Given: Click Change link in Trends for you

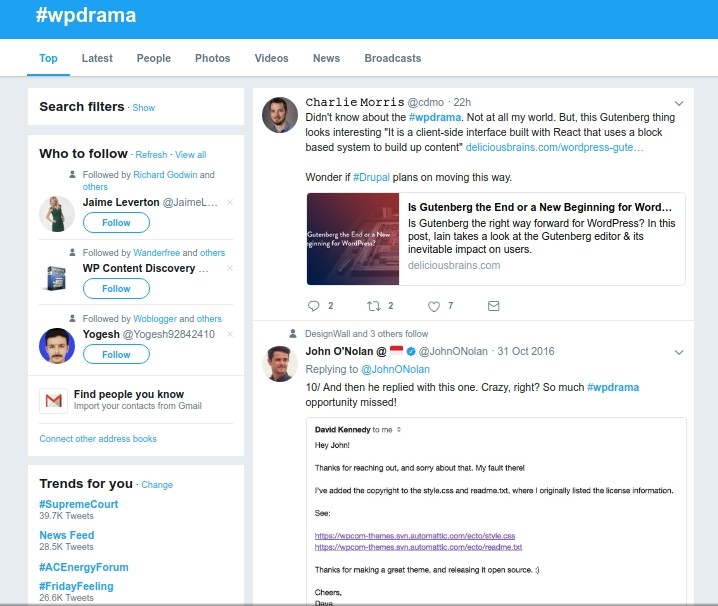Looking at the screenshot, I should [x=157, y=485].
